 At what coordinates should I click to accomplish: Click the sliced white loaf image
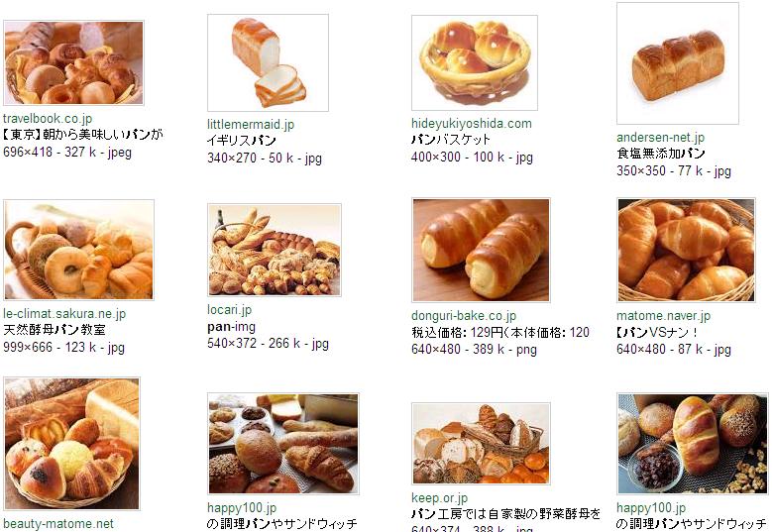click(x=268, y=62)
